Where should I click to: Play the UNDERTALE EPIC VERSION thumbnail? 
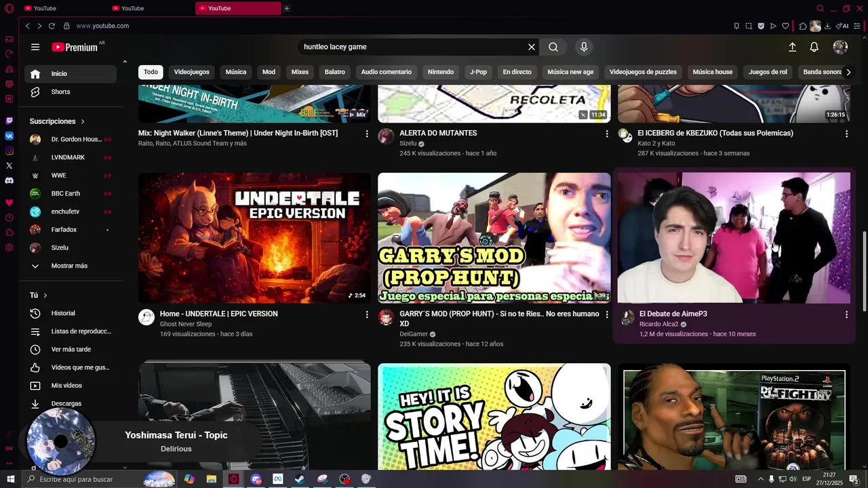[x=254, y=237]
